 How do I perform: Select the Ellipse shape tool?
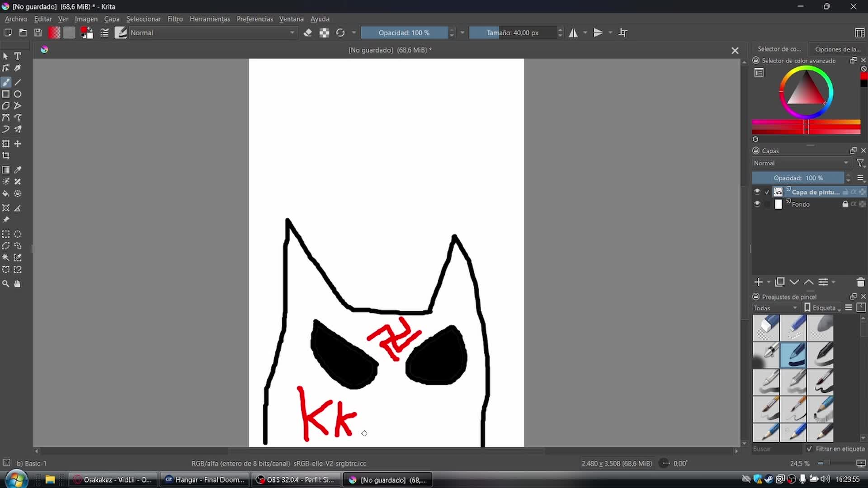(x=18, y=94)
